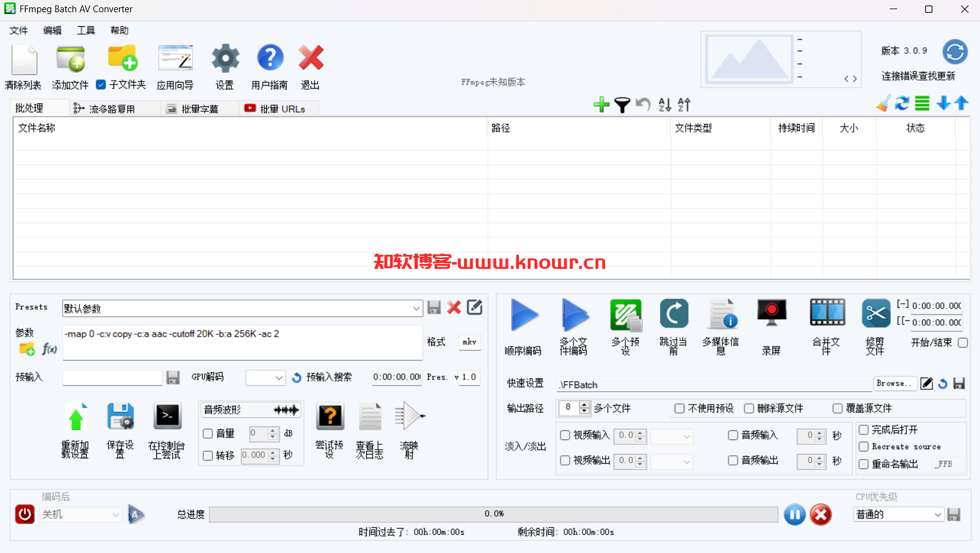Start 多个文件编码 multi-file encoding
This screenshot has height=553, width=980.
click(x=575, y=315)
